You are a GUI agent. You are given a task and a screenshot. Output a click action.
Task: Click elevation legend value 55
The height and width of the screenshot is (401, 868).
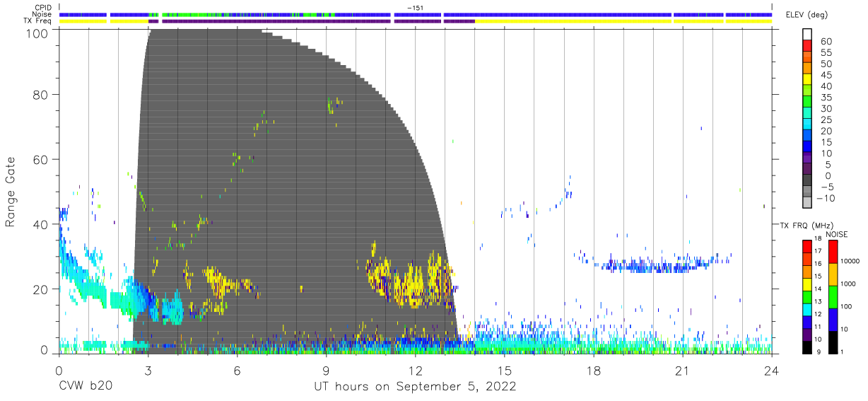(x=826, y=53)
